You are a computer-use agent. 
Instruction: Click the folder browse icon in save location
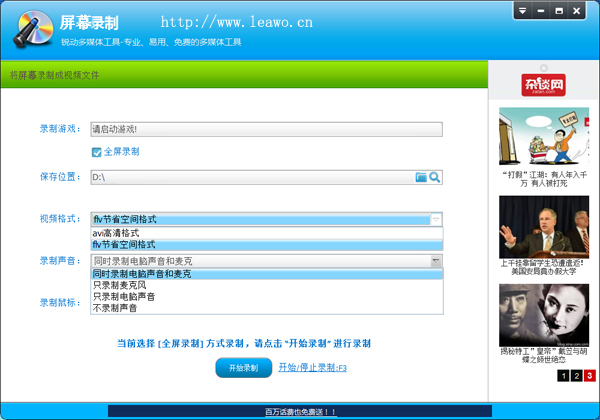tap(421, 177)
